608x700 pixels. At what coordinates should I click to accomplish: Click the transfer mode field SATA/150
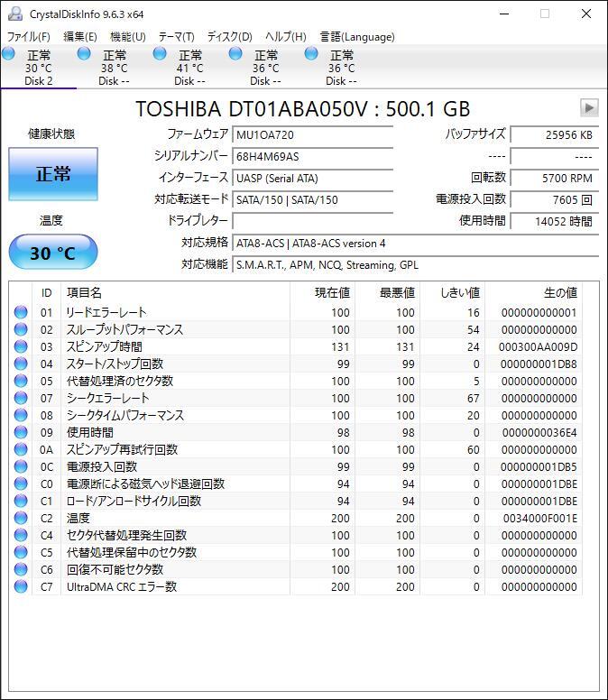(312, 199)
